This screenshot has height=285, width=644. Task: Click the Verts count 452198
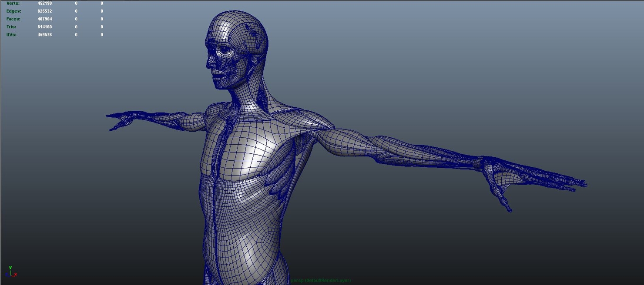[x=44, y=3]
